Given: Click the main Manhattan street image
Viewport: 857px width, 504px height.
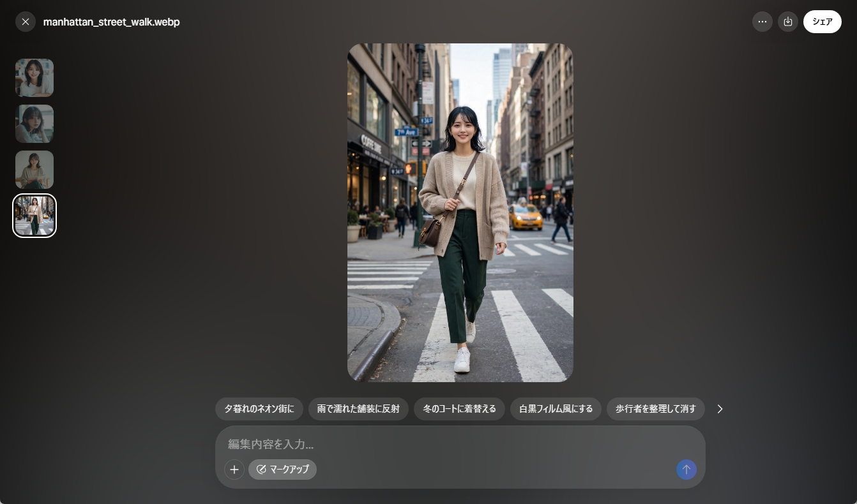Looking at the screenshot, I should point(460,212).
